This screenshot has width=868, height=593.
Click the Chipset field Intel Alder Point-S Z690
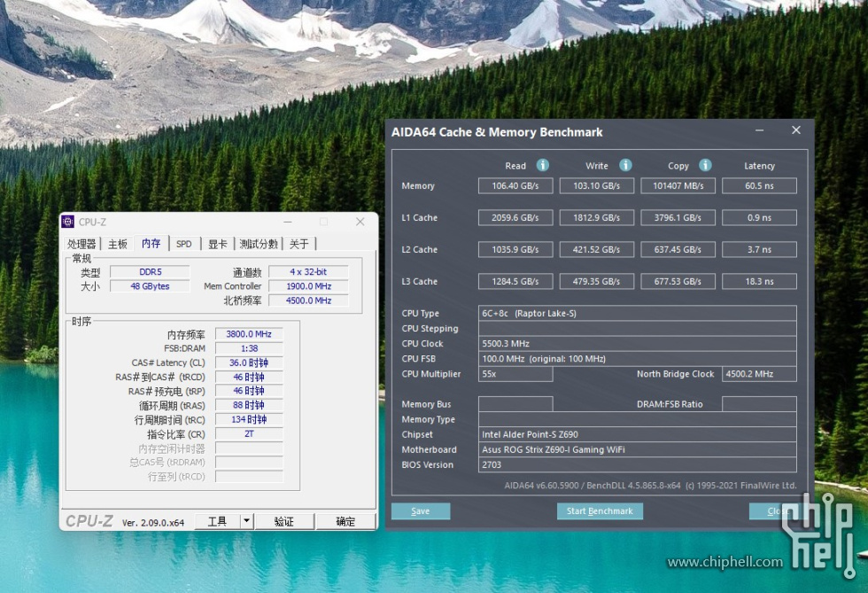(637, 434)
